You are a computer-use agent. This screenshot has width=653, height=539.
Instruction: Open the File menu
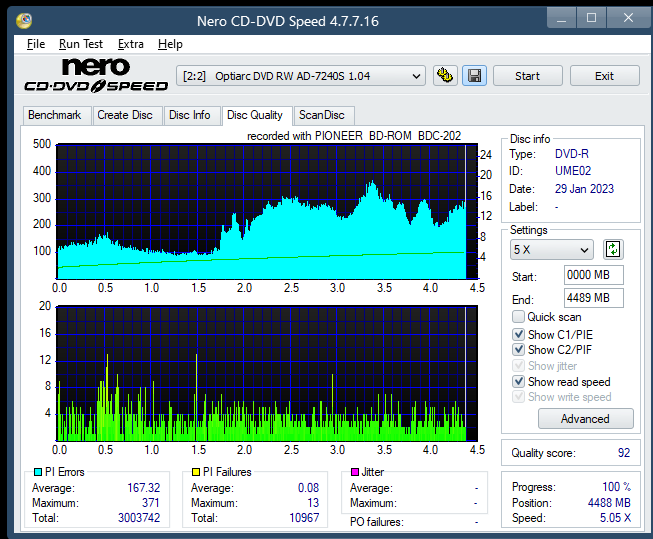(36, 44)
